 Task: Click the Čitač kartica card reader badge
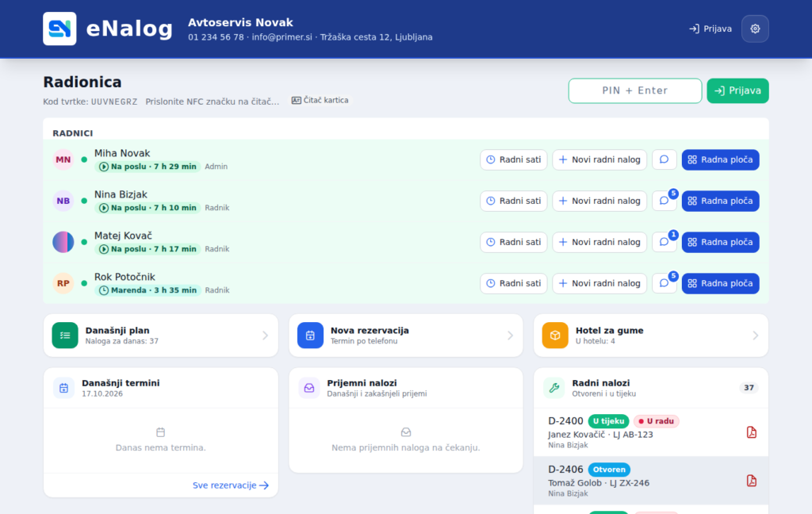tap(320, 101)
